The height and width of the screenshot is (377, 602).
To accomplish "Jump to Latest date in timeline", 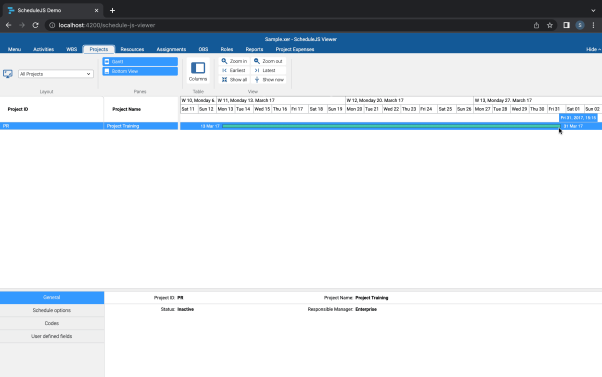I will 268,70.
